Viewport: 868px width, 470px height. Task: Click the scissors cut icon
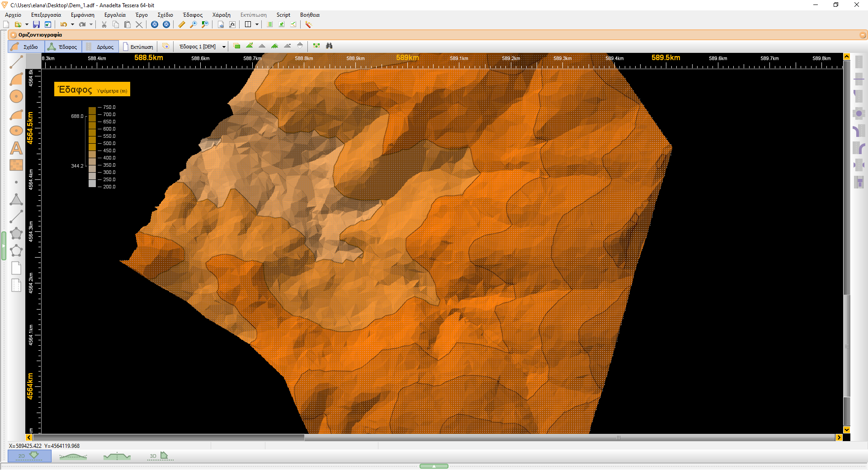pyautogui.click(x=104, y=24)
